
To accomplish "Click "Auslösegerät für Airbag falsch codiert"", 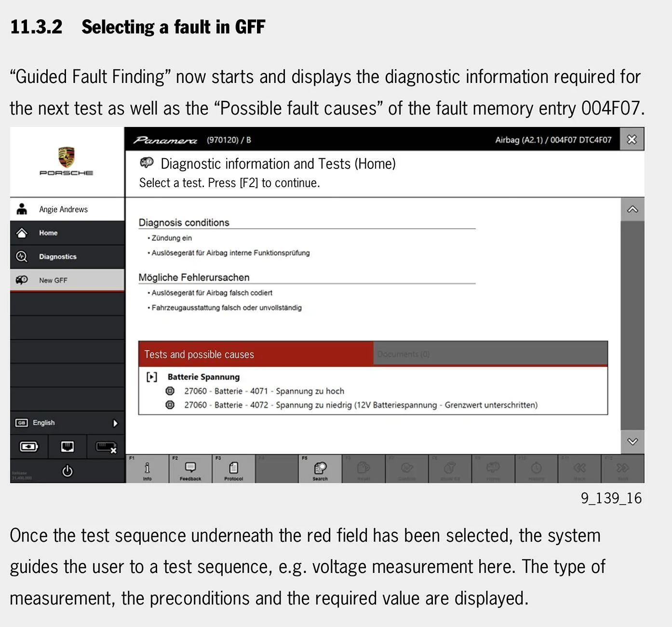I will 212,293.
